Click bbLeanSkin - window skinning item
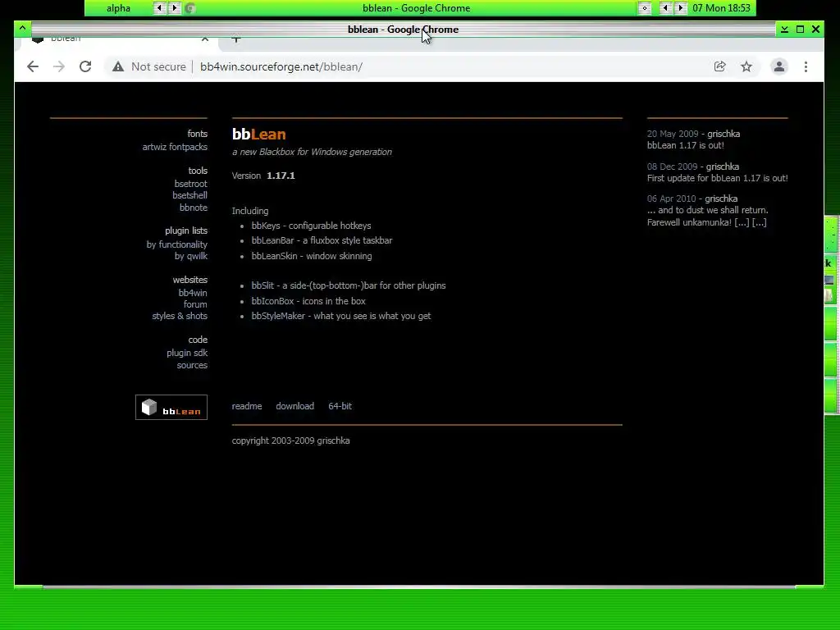The image size is (840, 630). point(312,256)
